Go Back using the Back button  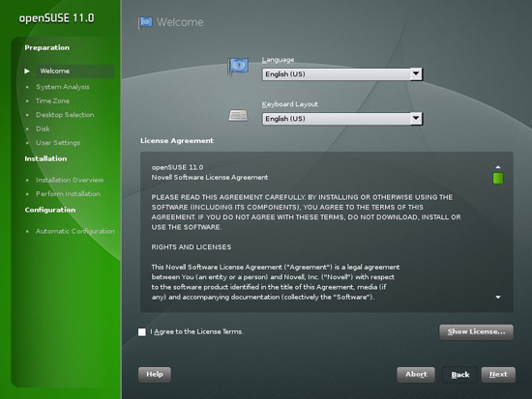[x=460, y=375]
